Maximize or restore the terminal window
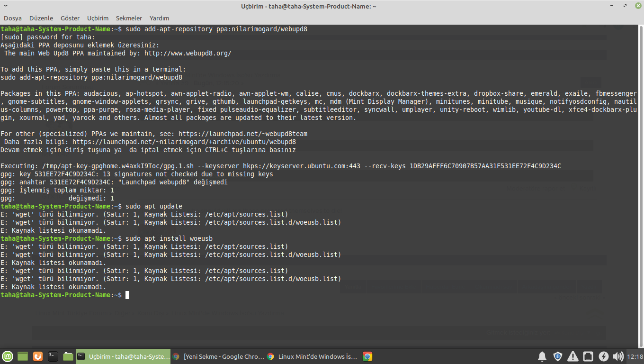Image resolution: width=644 pixels, height=364 pixels. pyautogui.click(x=626, y=6)
